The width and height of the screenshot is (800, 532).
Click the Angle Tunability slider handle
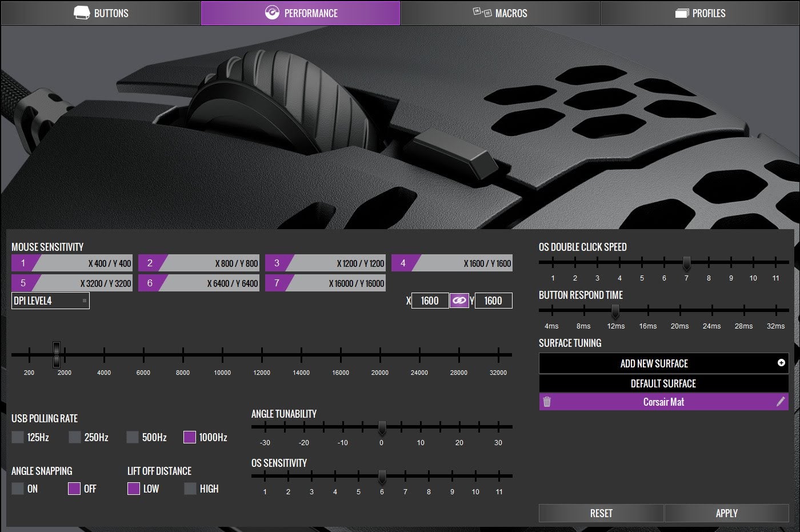point(382,427)
